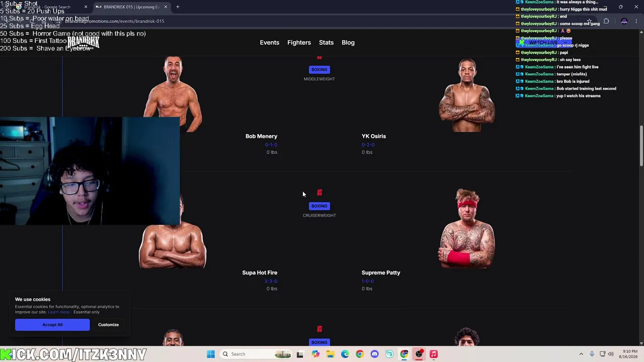644x362 pixels.
Task: Open the Events page in the site navigation
Action: pyautogui.click(x=269, y=43)
